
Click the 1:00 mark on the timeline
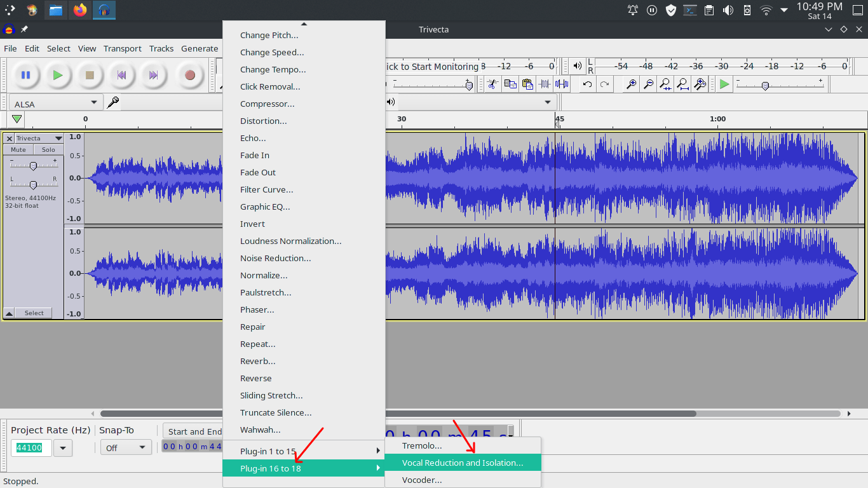coord(717,119)
